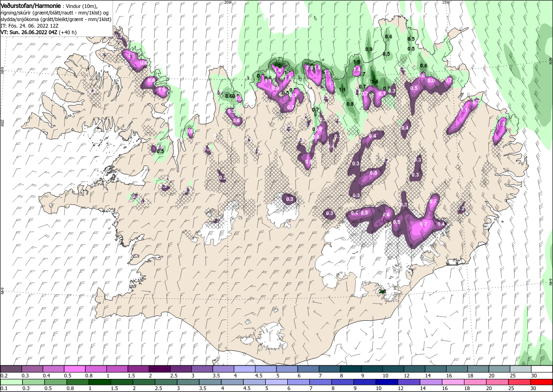Select the darkest green swatch above label 1
Image resolution: width=553 pixels, height=392 pixels.
pyautogui.click(x=99, y=382)
